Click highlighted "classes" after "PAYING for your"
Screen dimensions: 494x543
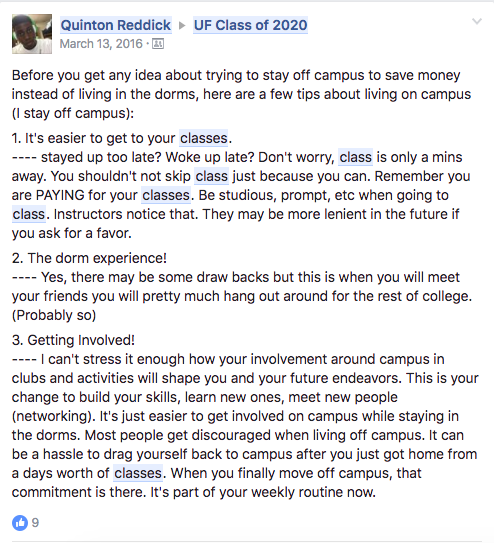pyautogui.click(x=166, y=195)
